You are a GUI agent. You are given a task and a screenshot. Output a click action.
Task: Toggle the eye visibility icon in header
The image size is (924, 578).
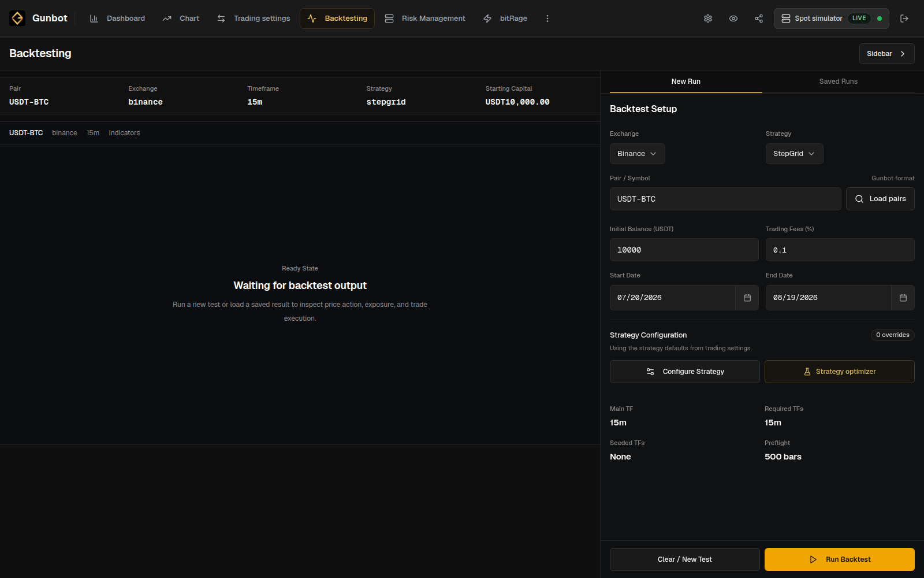point(733,18)
